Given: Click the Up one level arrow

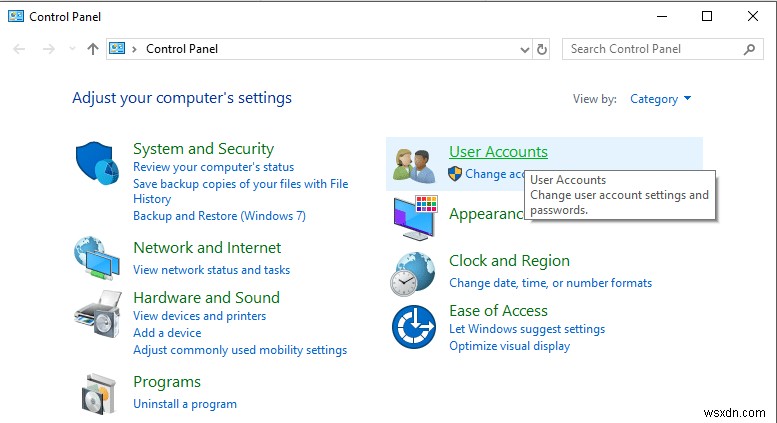Looking at the screenshot, I should click(93, 49).
